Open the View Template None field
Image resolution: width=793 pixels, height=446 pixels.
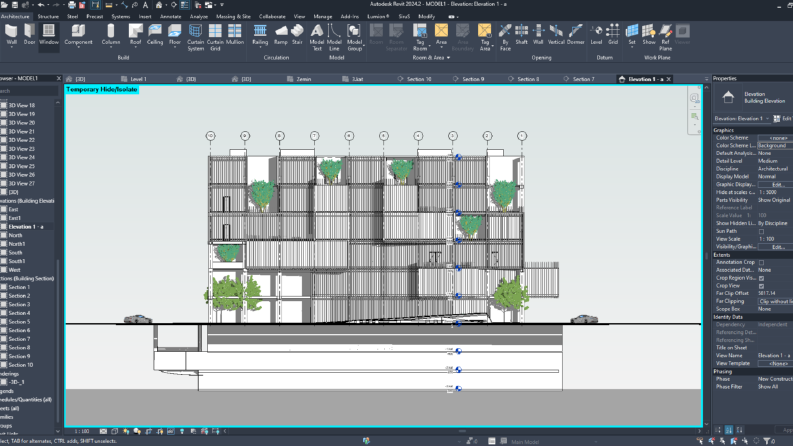775,363
